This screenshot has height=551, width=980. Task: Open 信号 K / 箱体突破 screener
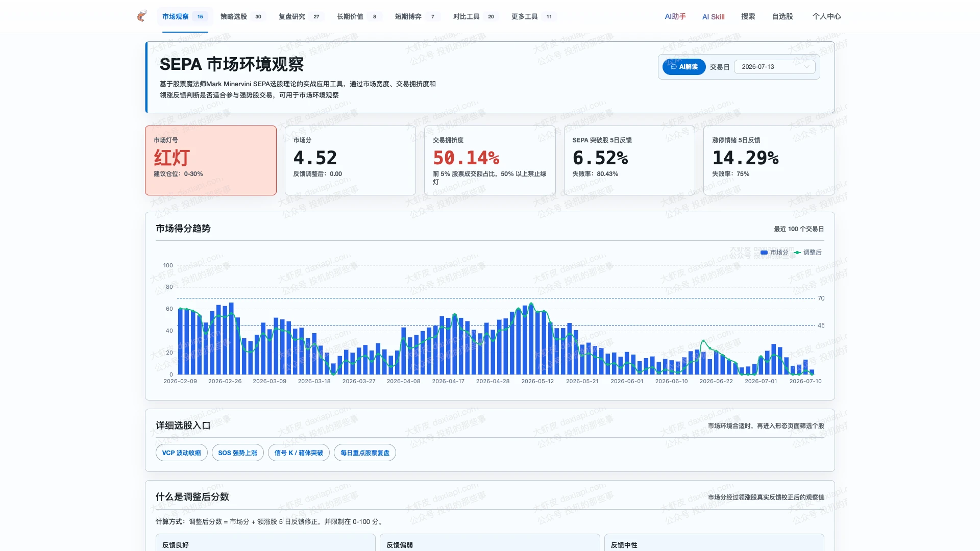pyautogui.click(x=299, y=453)
